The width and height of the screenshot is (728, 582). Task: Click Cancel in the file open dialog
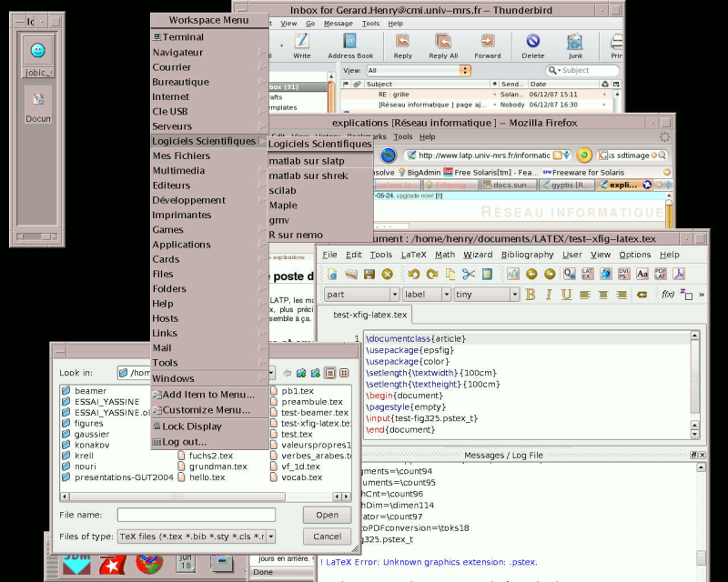point(328,537)
